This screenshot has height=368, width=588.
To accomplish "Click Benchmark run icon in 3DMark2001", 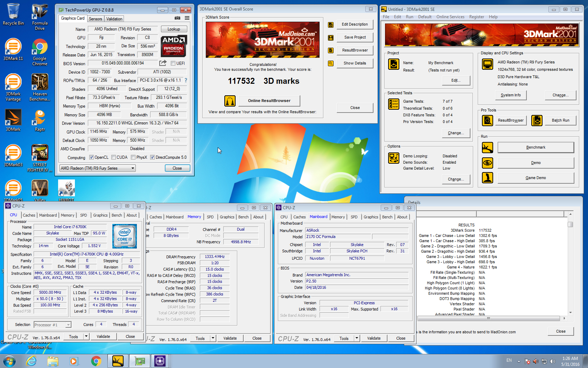I will 488,148.
